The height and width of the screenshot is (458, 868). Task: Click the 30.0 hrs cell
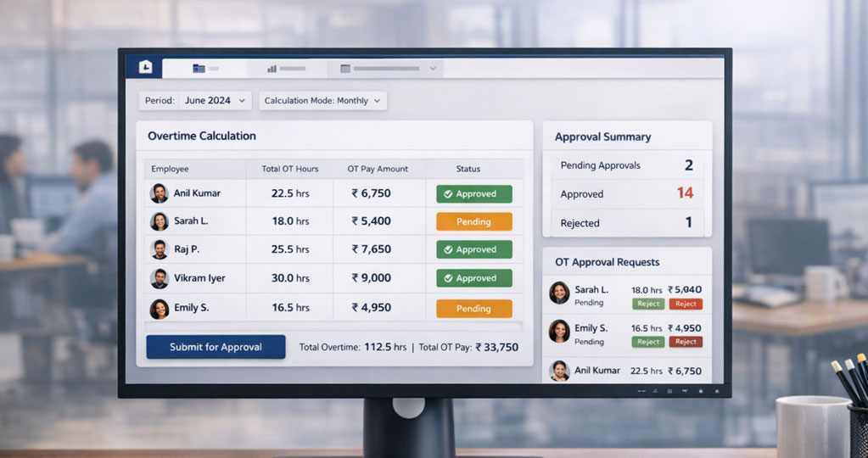click(x=290, y=278)
